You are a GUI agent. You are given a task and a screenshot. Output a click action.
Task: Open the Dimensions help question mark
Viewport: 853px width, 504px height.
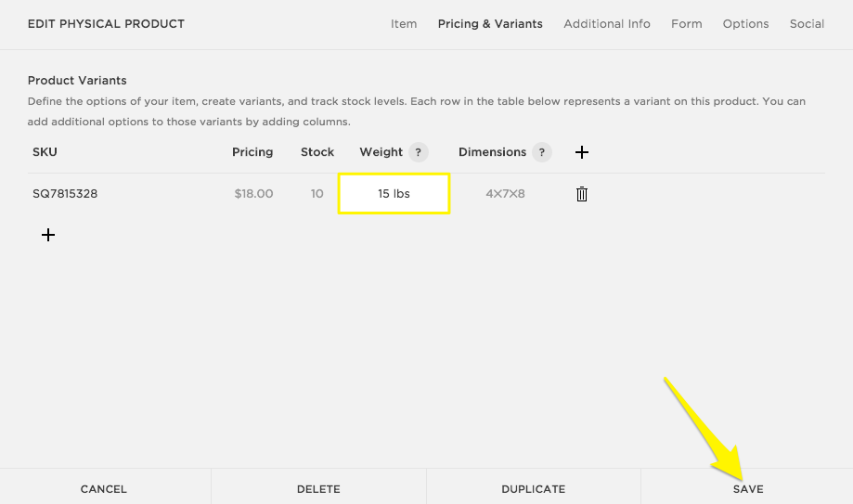pyautogui.click(x=542, y=152)
